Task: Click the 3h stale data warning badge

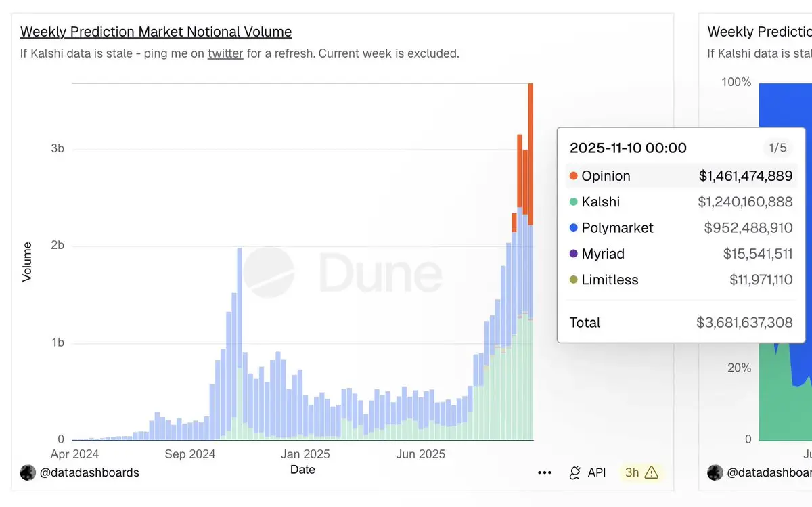Action: point(641,472)
